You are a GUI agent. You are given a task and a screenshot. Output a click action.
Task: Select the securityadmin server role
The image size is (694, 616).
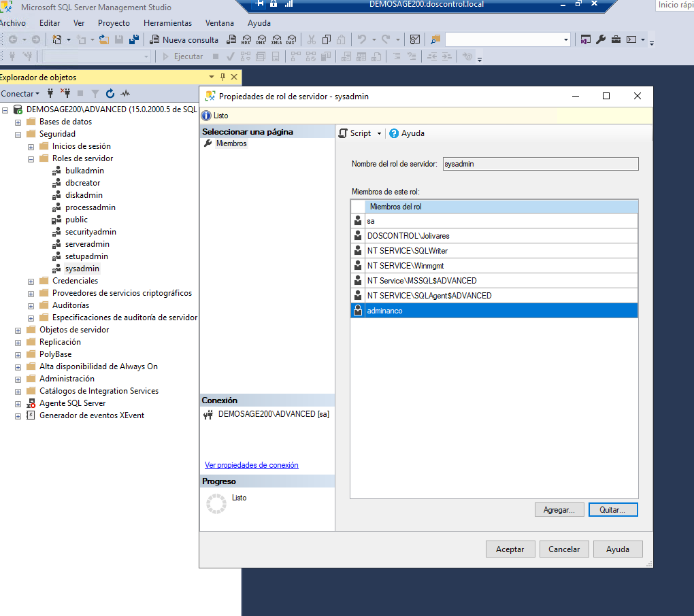90,232
